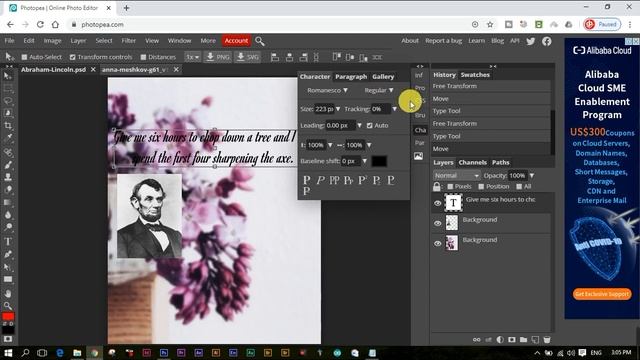Switch to Abraham-Lincoln.psd document tab
Viewport: 640px width, 360px height.
pos(53,69)
